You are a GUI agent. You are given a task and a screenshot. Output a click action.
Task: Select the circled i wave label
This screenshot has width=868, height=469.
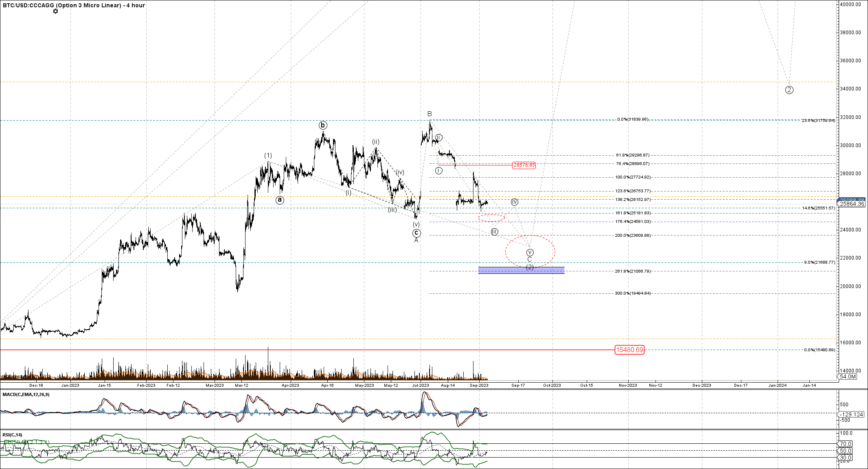click(438, 171)
